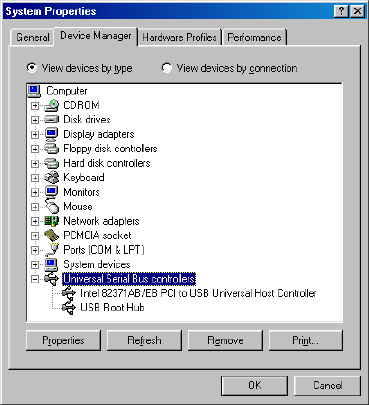The image size is (369, 405).
Task: Click the Ports (COM & LPT) icon
Action: pos(53,250)
